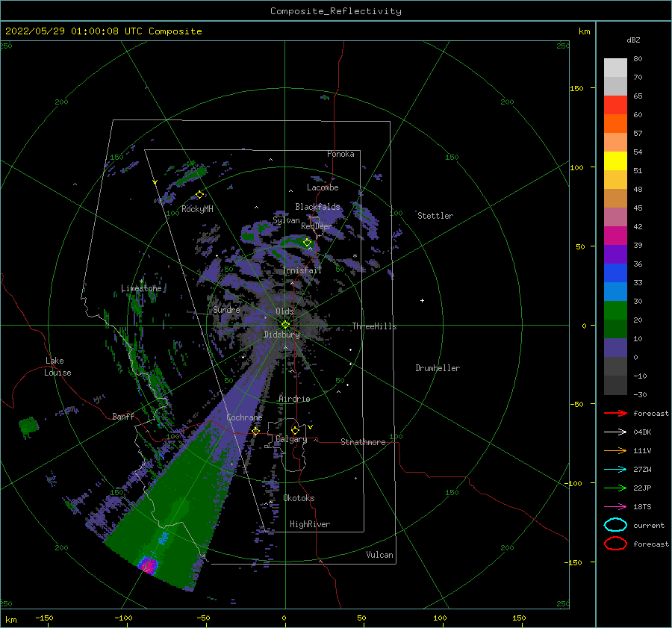Click the green 22JP arrow icon
Screen dimensions: 672x628
(x=615, y=488)
